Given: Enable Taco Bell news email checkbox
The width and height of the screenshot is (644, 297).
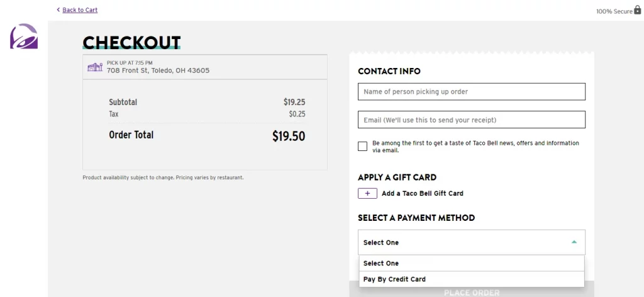Looking at the screenshot, I should pyautogui.click(x=363, y=146).
